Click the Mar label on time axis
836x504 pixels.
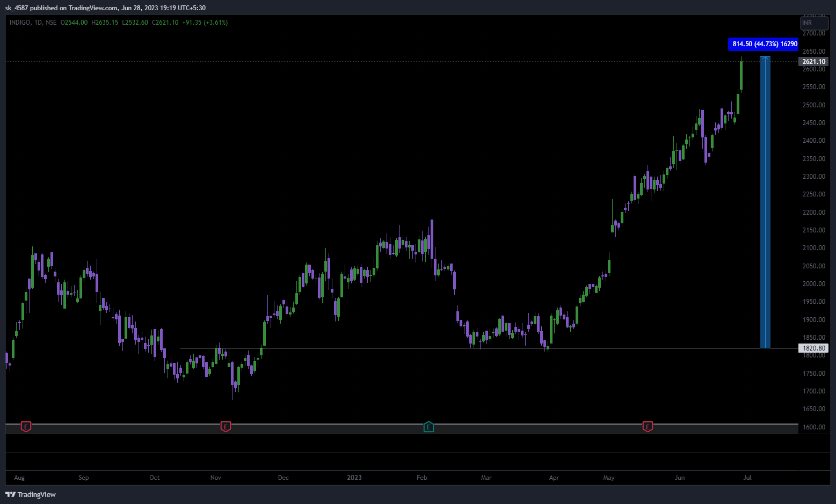pos(486,478)
